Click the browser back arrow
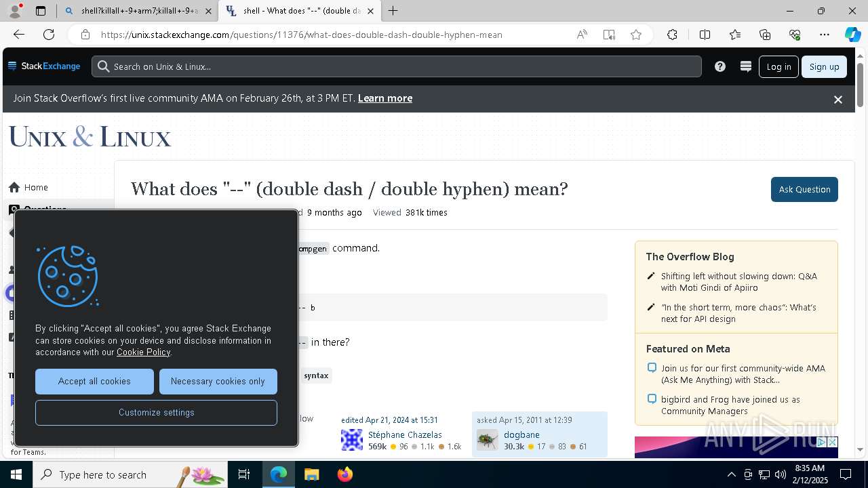This screenshot has width=868, height=488. click(19, 35)
